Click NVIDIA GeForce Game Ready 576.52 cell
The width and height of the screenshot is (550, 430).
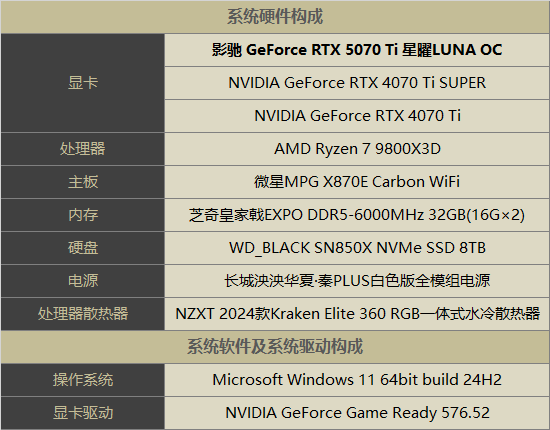coord(357,413)
